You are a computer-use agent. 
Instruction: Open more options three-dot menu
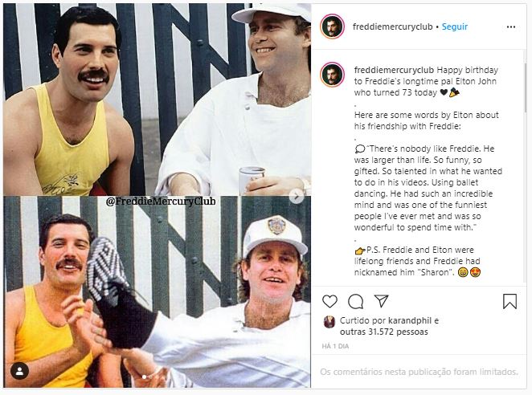point(510,26)
